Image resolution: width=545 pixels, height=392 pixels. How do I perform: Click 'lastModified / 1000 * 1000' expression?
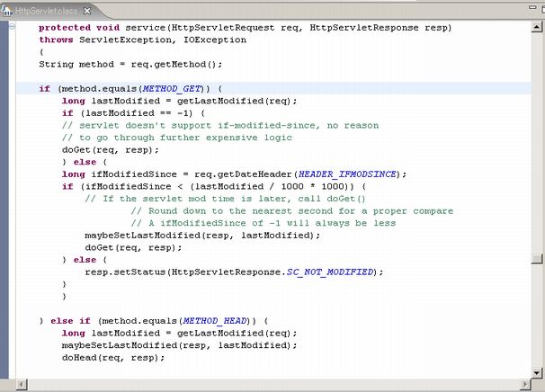click(x=269, y=187)
